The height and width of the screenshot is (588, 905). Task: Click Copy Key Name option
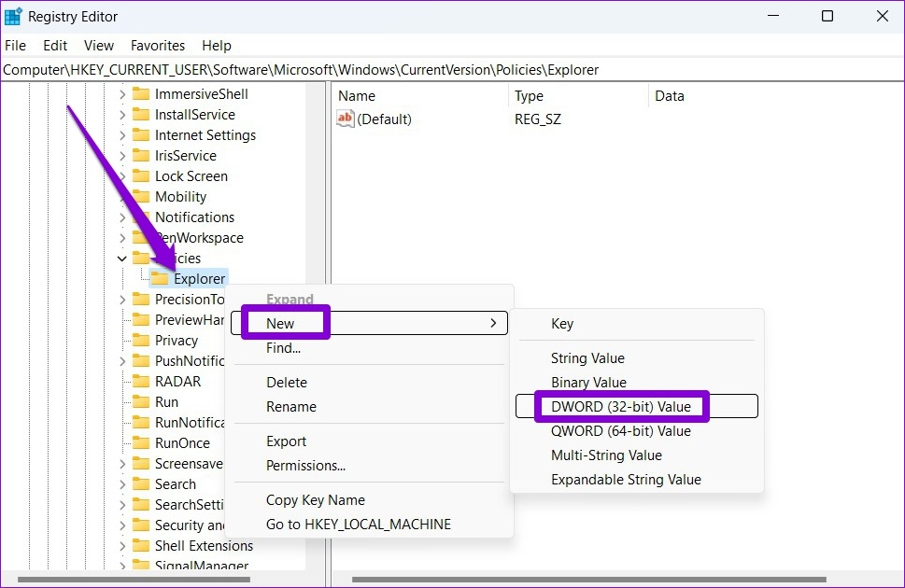pos(315,500)
